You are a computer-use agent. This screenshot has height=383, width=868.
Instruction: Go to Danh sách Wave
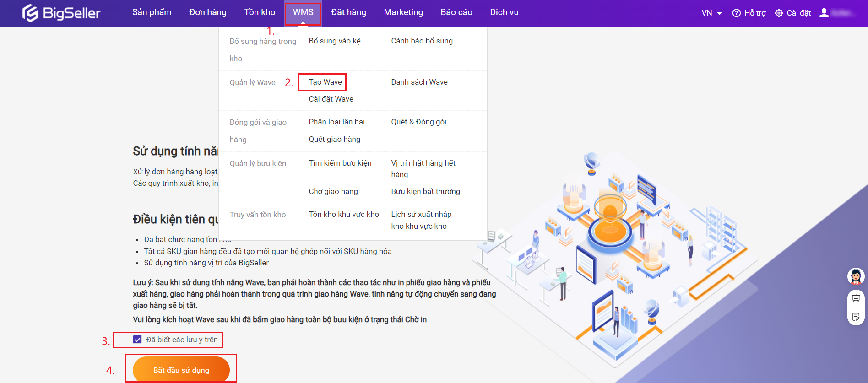(x=419, y=82)
